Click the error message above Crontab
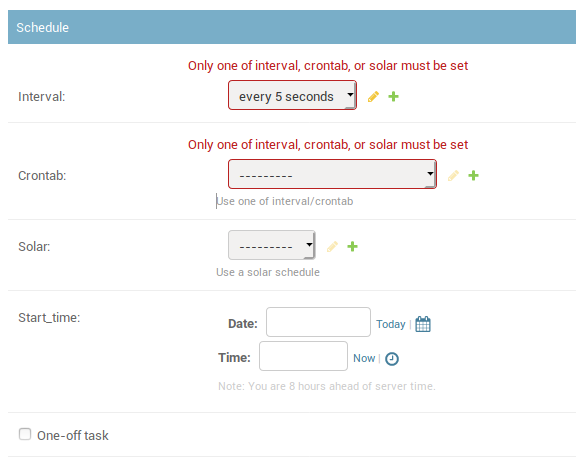The height and width of the screenshot is (462, 576). pyautogui.click(x=328, y=145)
